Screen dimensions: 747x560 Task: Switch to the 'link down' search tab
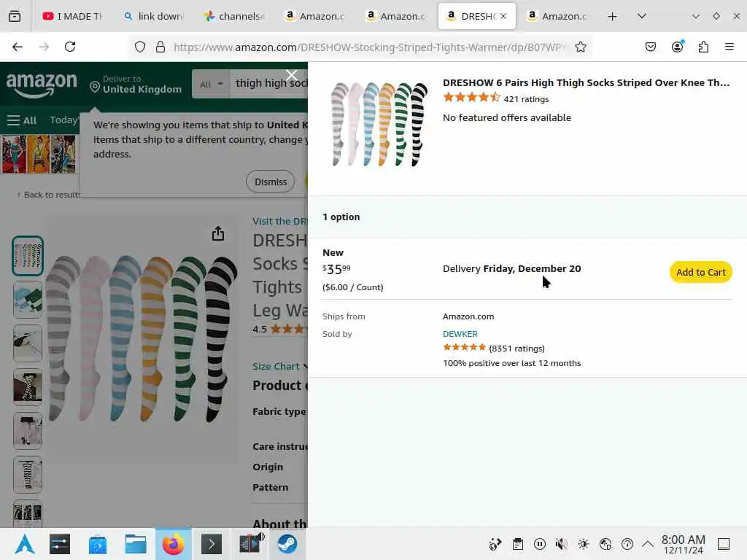[153, 16]
